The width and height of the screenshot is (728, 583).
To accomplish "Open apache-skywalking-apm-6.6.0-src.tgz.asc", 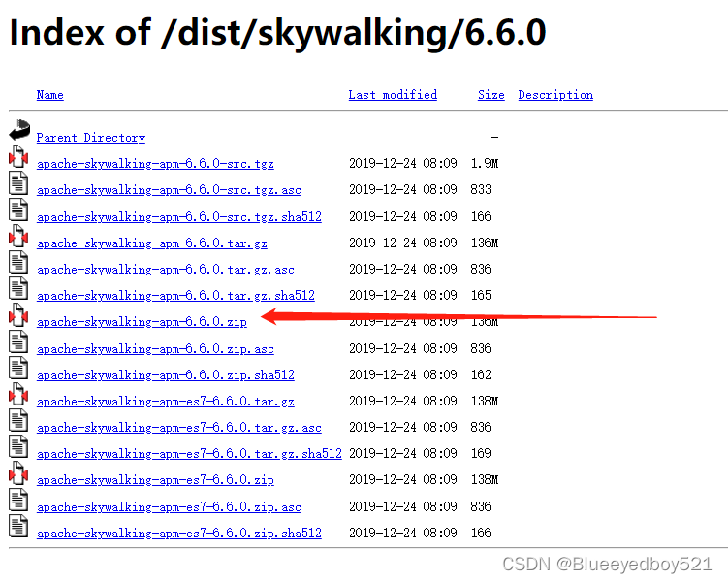I will click(169, 190).
